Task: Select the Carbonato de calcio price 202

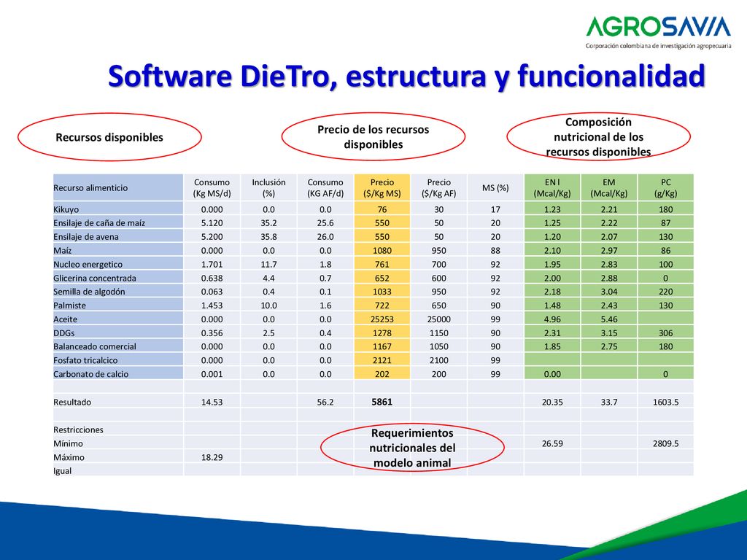Action: coord(382,374)
